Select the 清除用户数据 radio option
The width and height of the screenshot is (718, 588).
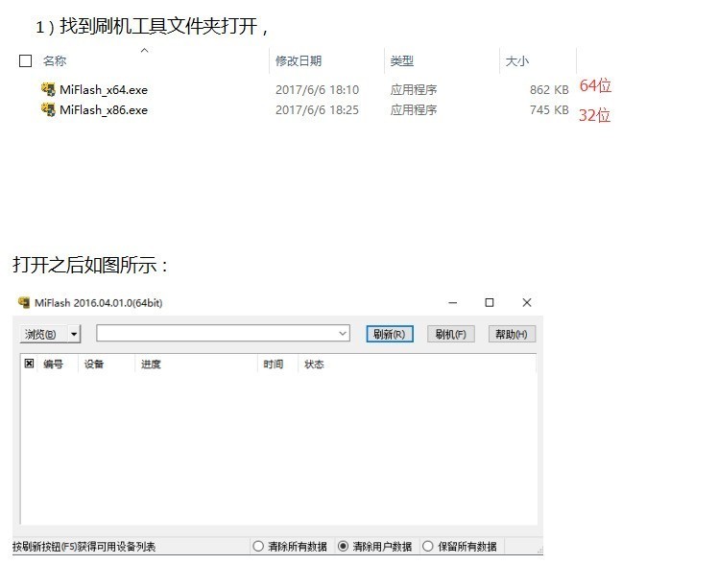pos(343,546)
